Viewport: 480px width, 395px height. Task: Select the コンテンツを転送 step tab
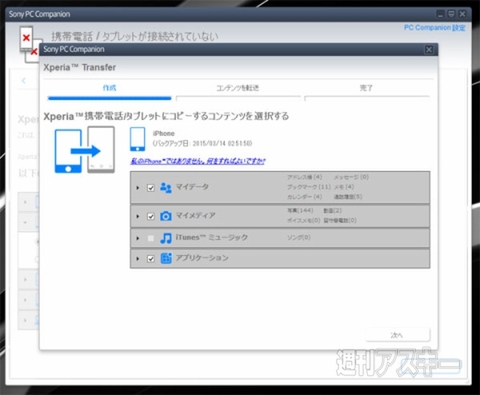[x=238, y=88]
